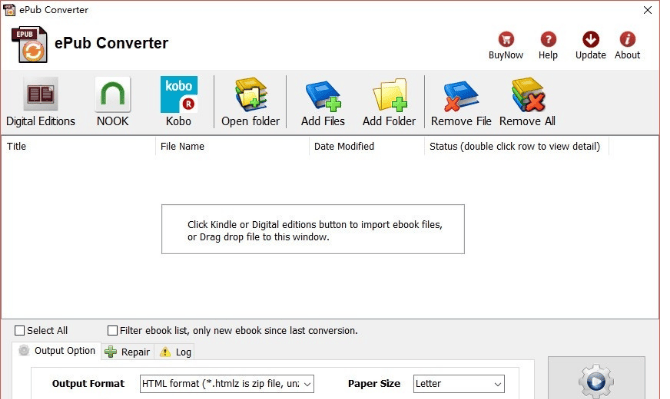Toggle Filter ebook list checkbox

(112, 330)
